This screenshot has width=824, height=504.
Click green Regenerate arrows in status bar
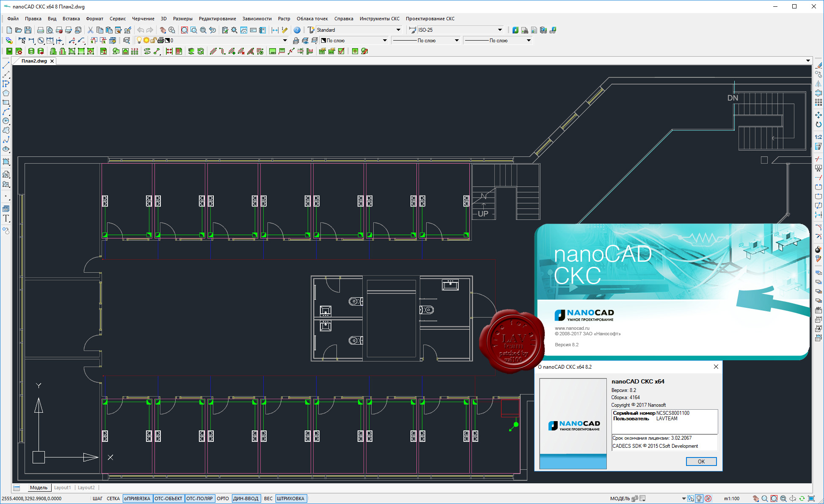802,499
